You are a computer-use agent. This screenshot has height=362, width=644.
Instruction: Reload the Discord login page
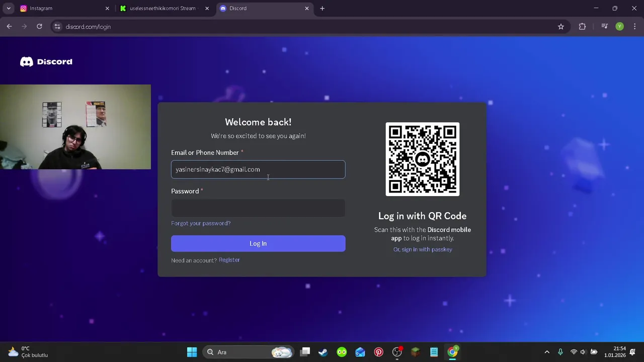coord(39,26)
